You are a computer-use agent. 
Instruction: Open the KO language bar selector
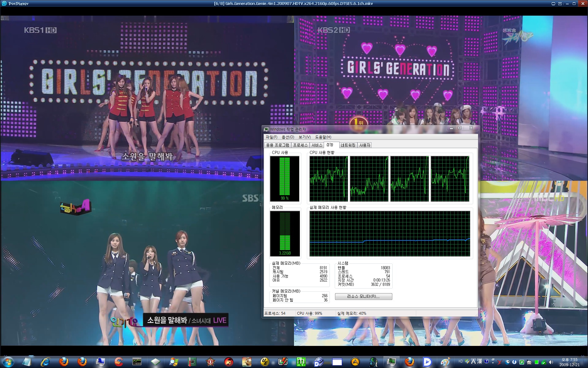pyautogui.click(x=461, y=362)
